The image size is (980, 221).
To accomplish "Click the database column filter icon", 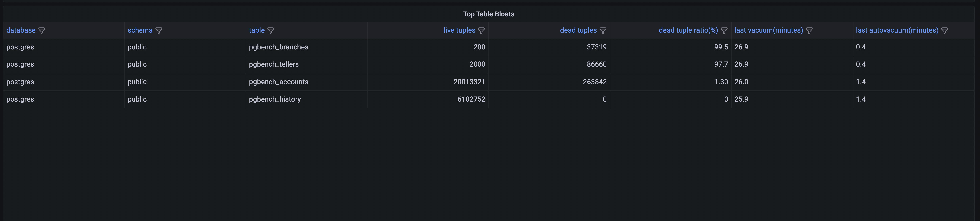I will pyautogui.click(x=42, y=30).
